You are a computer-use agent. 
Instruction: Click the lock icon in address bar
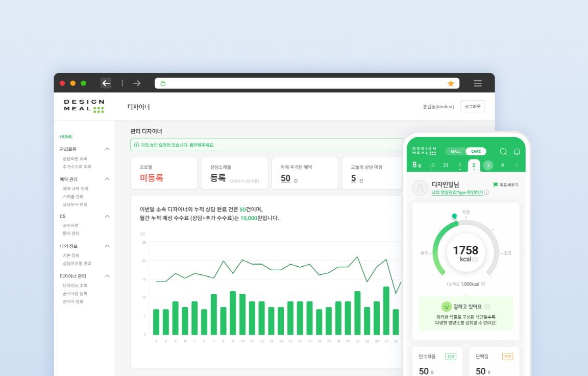coord(163,83)
